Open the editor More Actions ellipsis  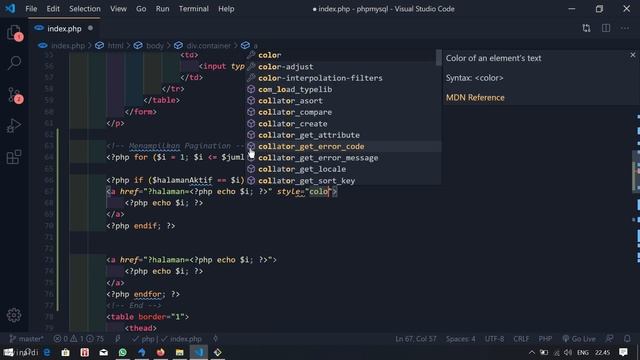click(x=625, y=28)
